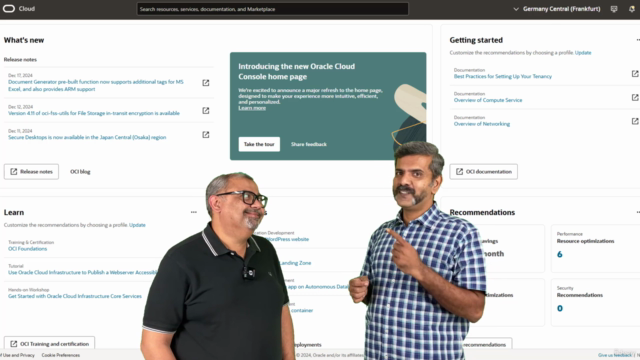This screenshot has width=640, height=360.
Task: Open the Germany Central (Frankfurt) region dropdown
Action: point(557,9)
